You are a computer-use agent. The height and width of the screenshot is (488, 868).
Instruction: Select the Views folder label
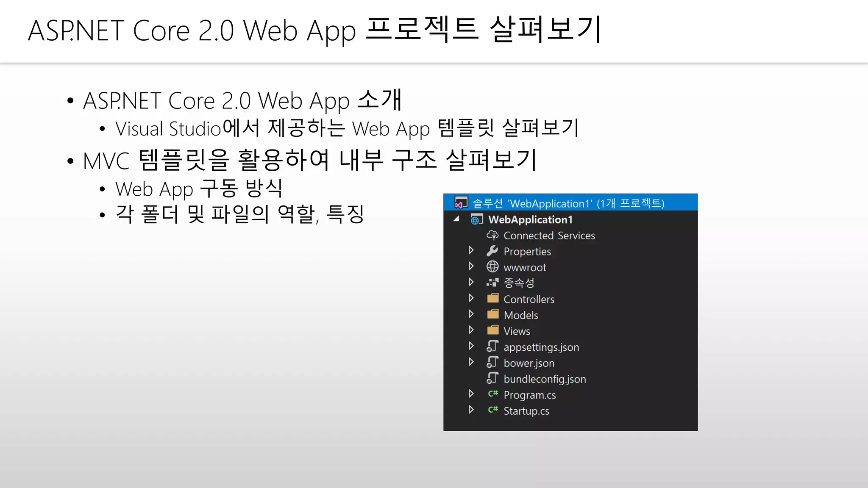pyautogui.click(x=517, y=331)
